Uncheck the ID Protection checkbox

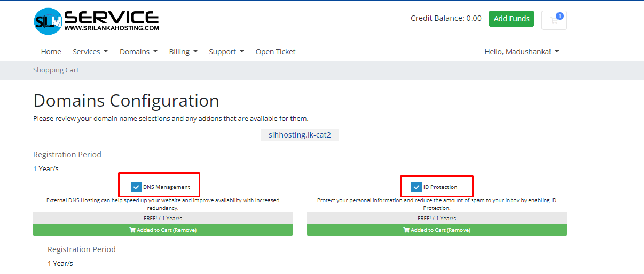pyautogui.click(x=417, y=187)
